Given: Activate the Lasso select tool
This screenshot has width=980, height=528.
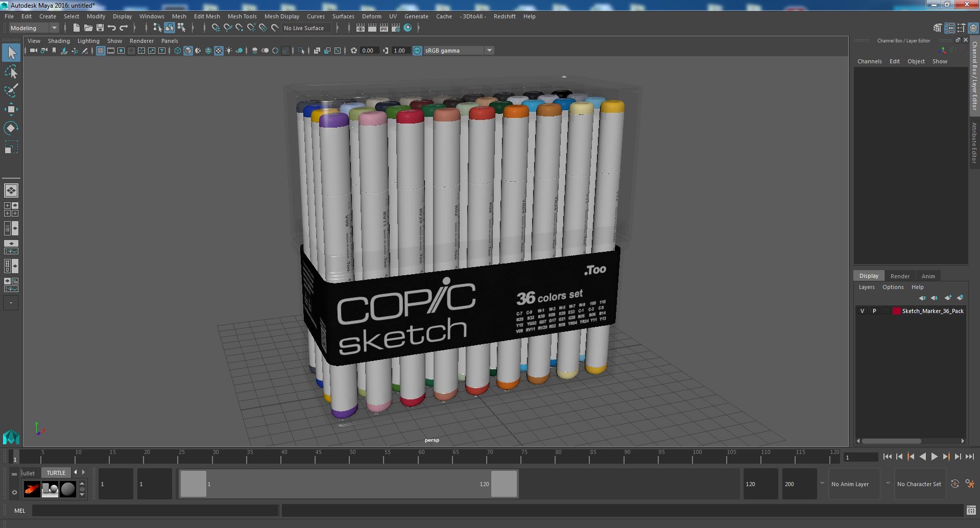Looking at the screenshot, I should coord(11,71).
